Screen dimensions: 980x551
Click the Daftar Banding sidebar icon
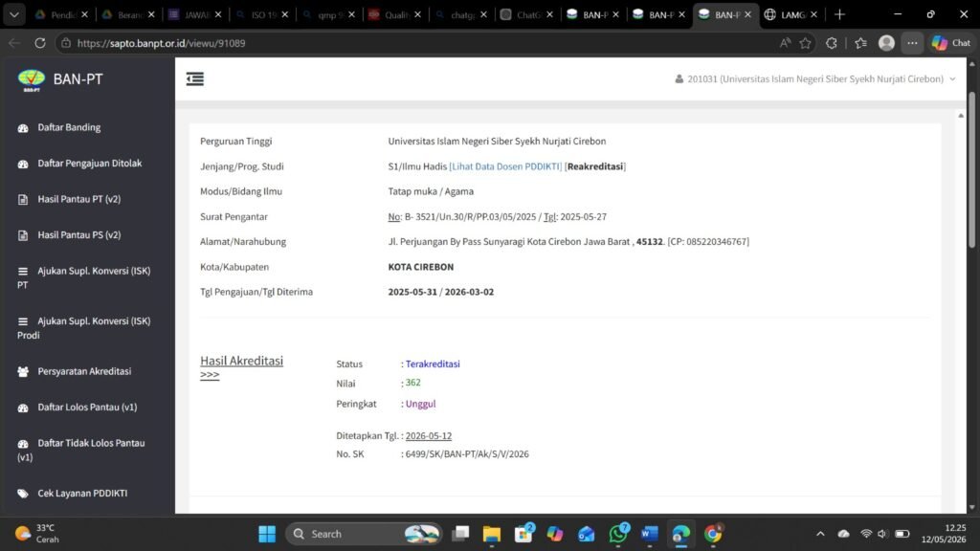23,128
